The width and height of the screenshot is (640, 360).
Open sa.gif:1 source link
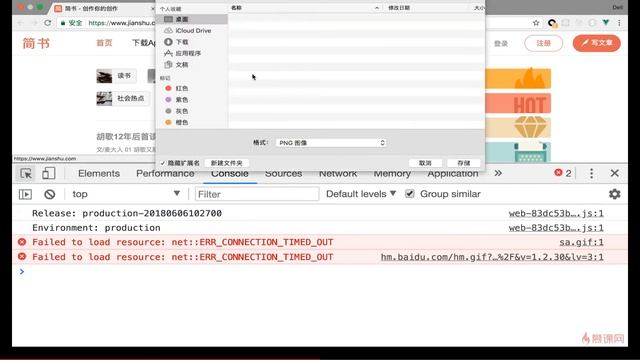tap(581, 242)
